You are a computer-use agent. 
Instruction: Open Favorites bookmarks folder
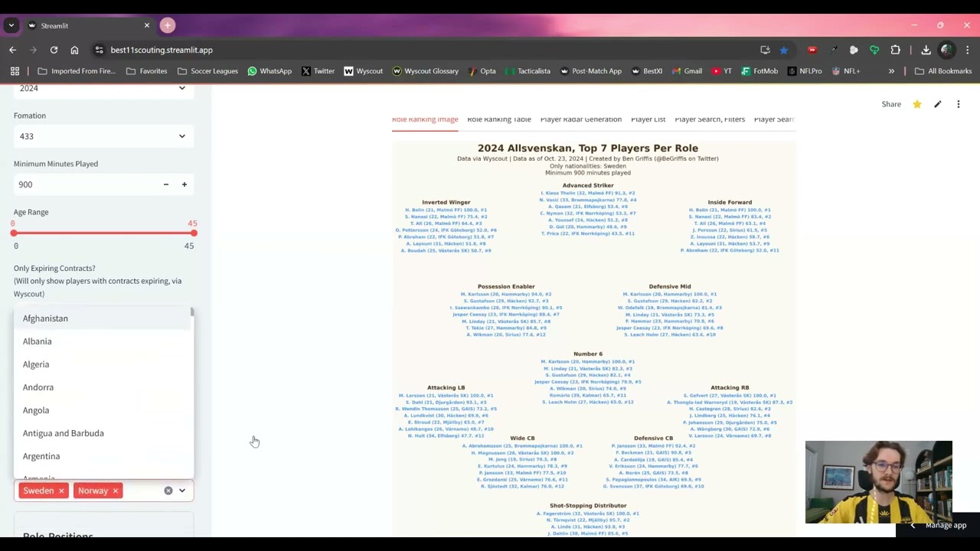point(147,71)
